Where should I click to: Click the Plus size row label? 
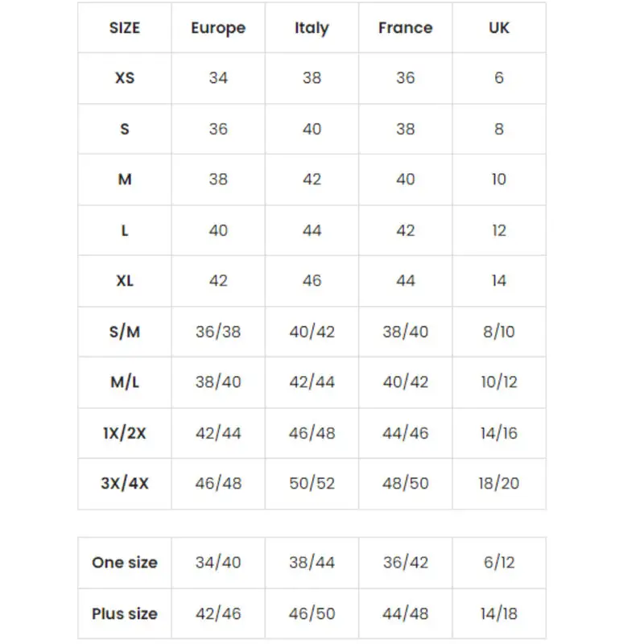click(x=125, y=614)
